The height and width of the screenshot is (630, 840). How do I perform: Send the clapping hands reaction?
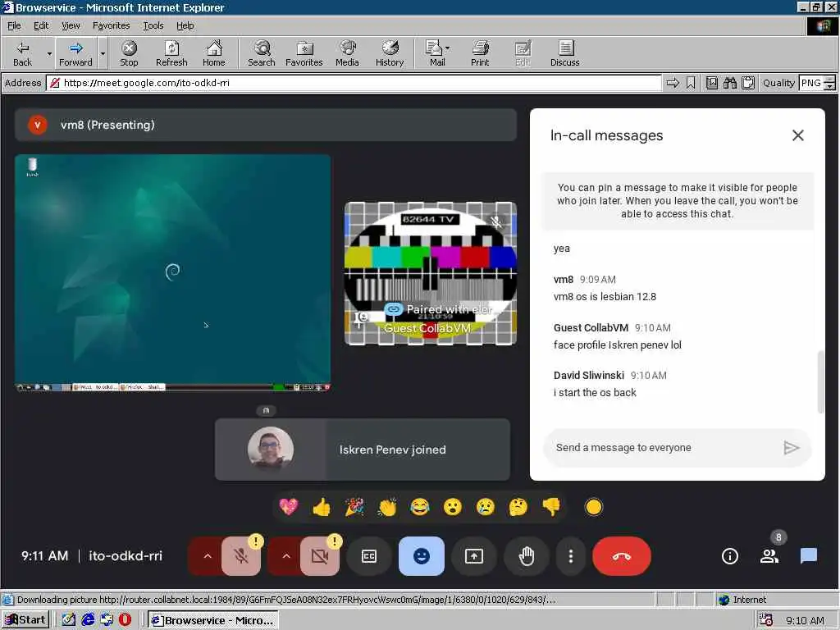click(387, 507)
